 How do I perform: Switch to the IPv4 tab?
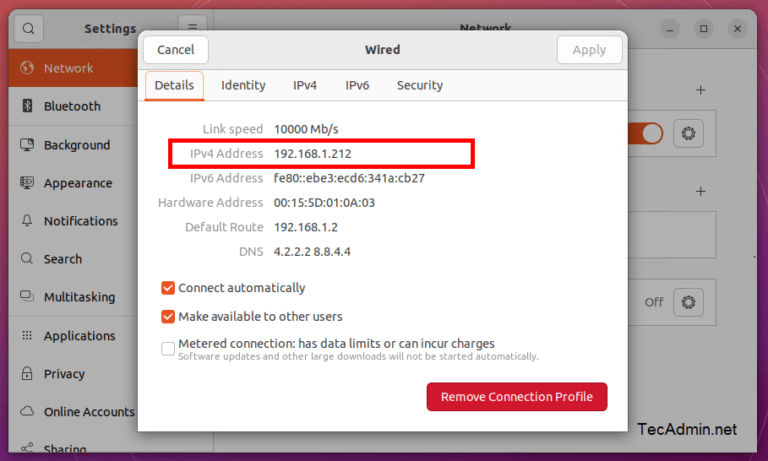click(305, 85)
